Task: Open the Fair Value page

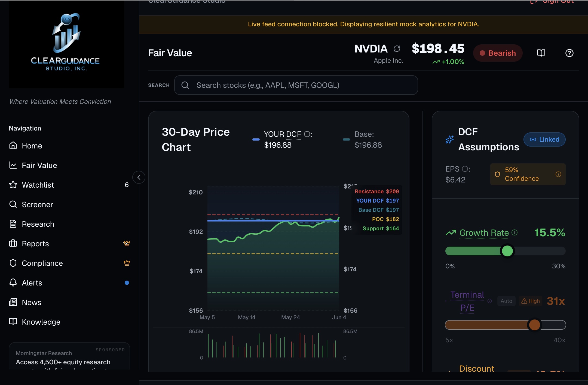Action: [x=69, y=165]
